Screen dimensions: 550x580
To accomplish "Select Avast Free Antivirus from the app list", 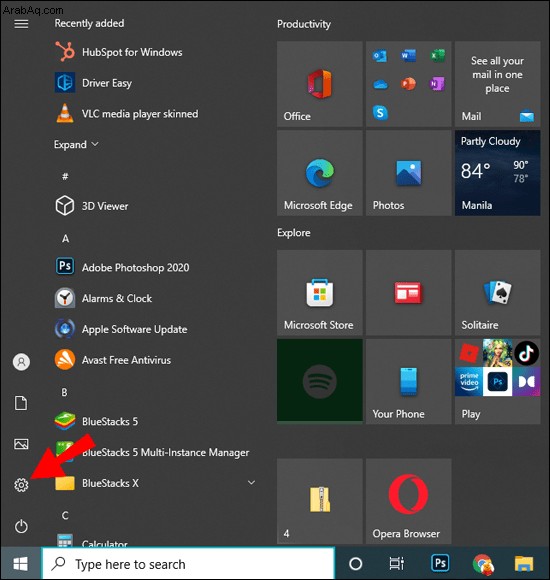I will pyautogui.click(x=113, y=360).
